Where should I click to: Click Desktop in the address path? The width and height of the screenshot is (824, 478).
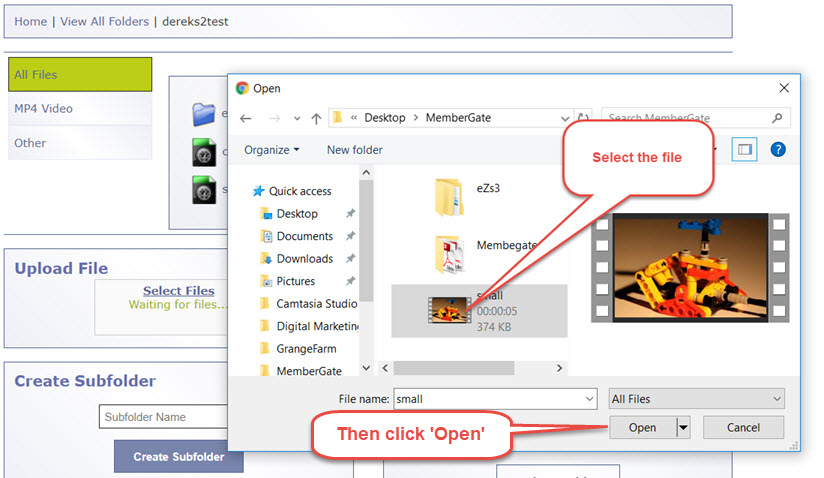tap(385, 118)
